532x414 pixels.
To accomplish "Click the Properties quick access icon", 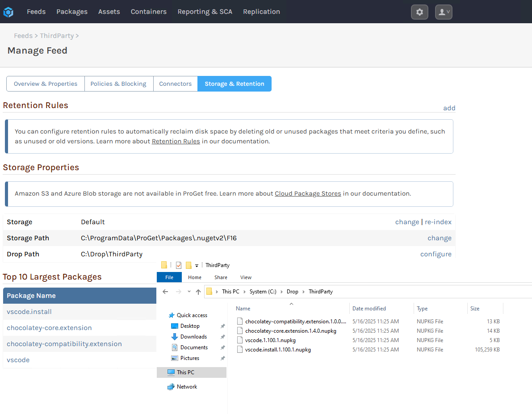I will tap(179, 265).
